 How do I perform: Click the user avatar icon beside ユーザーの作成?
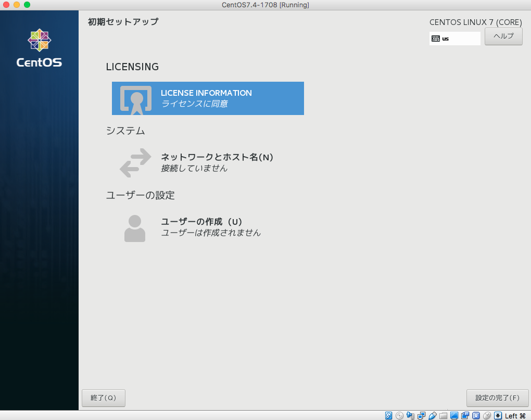[134, 227]
